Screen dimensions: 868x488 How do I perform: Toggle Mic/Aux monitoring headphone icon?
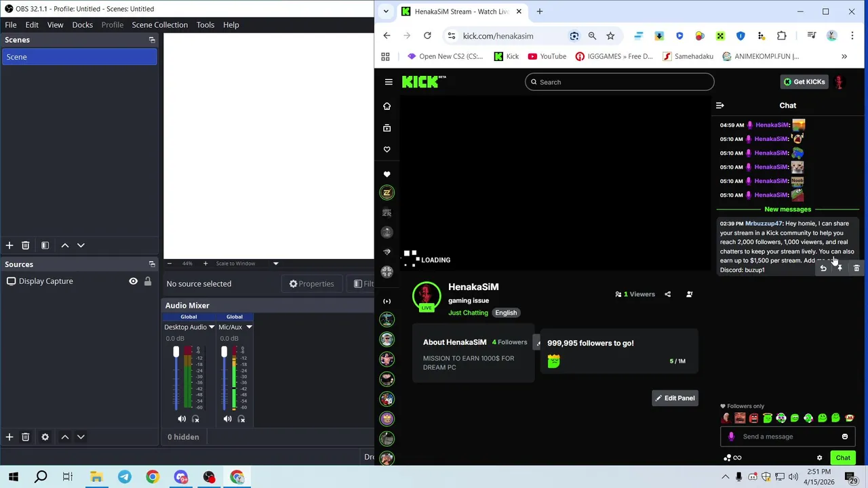(x=241, y=419)
